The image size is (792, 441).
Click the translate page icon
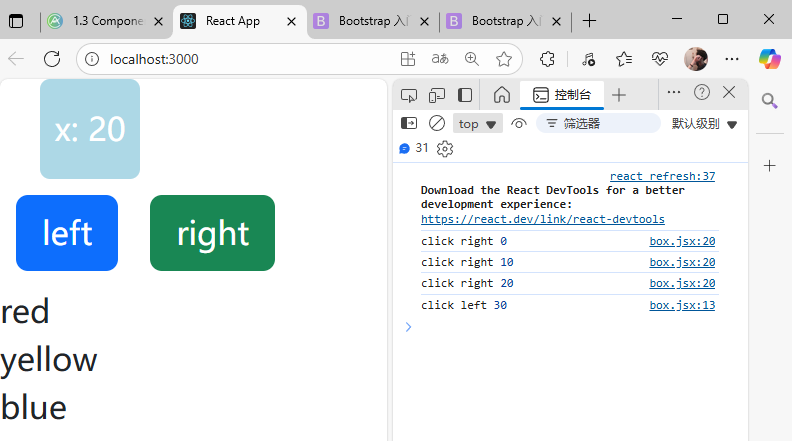coord(440,59)
